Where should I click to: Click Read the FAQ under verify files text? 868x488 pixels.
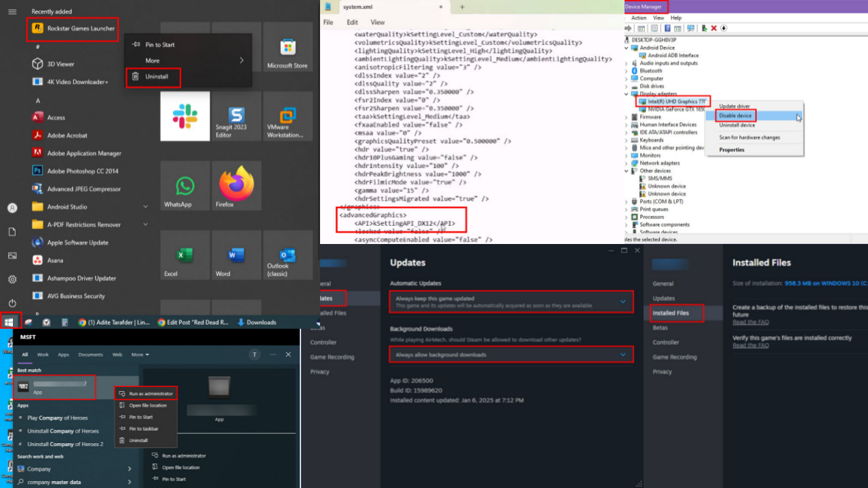tap(750, 345)
